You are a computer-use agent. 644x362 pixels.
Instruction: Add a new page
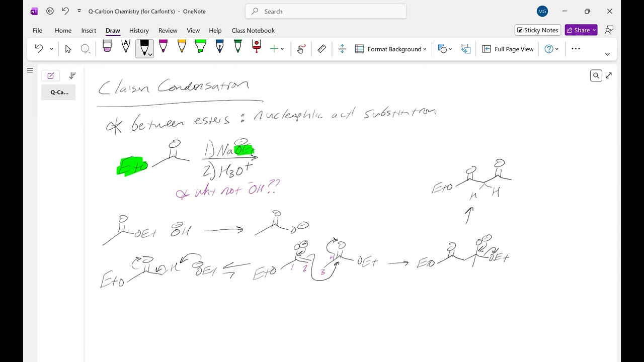(51, 76)
